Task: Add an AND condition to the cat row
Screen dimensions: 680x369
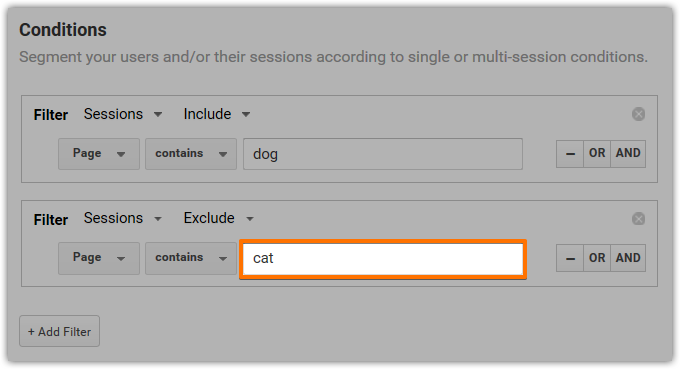Action: tap(628, 258)
